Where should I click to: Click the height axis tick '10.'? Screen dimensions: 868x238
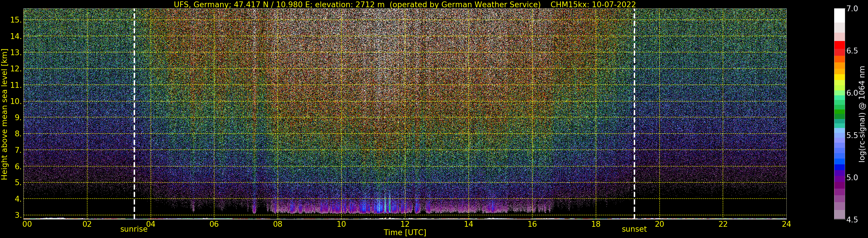tap(16, 101)
